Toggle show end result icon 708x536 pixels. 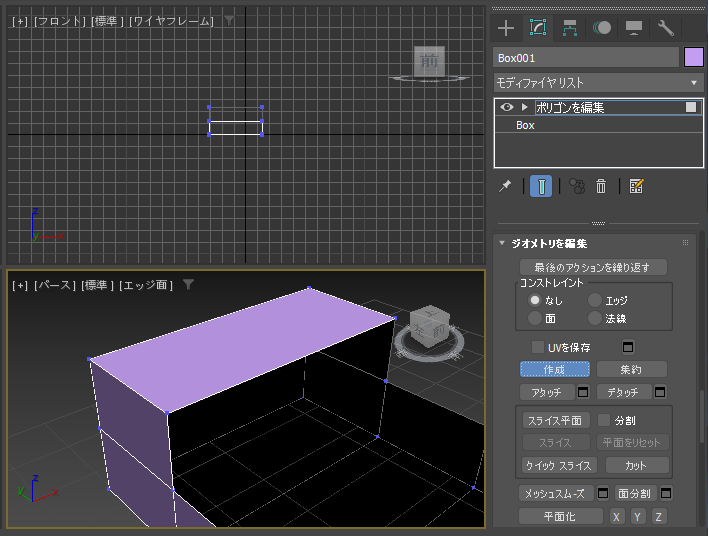pos(541,186)
